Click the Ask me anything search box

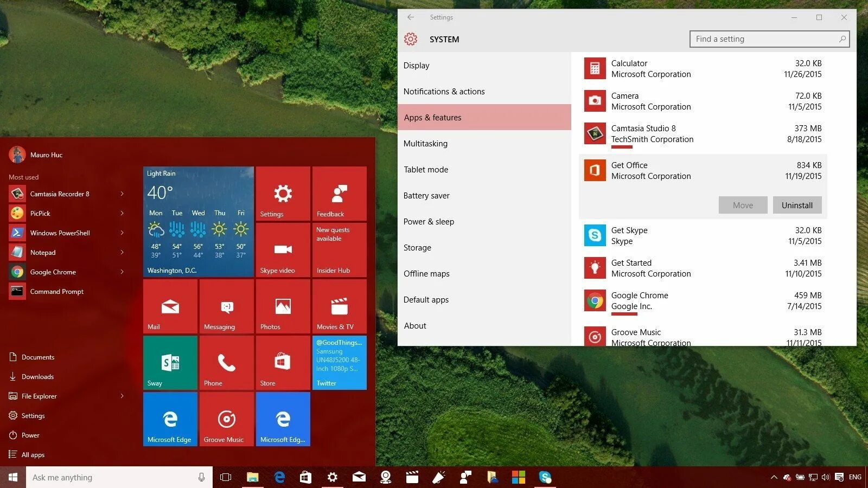119,477
